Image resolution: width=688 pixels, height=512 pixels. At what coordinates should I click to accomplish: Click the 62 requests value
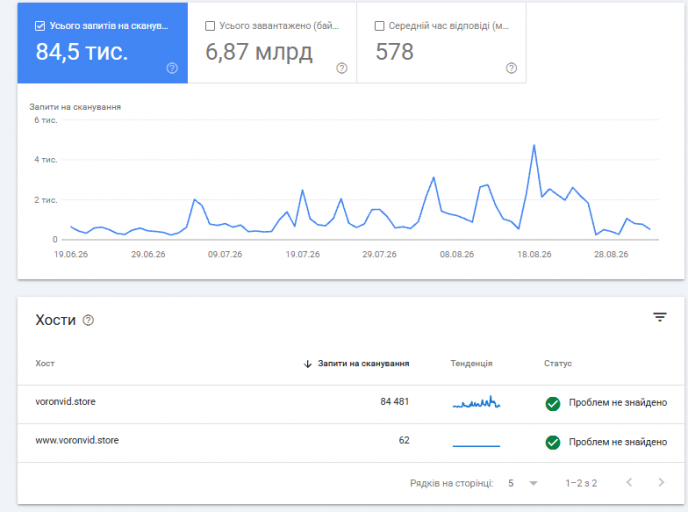(x=404, y=440)
